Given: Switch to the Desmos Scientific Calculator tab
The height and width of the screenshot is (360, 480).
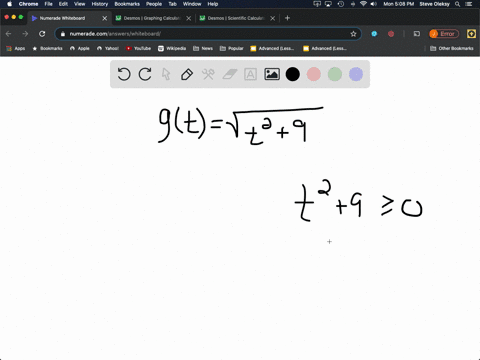Looking at the screenshot, I should 236,18.
